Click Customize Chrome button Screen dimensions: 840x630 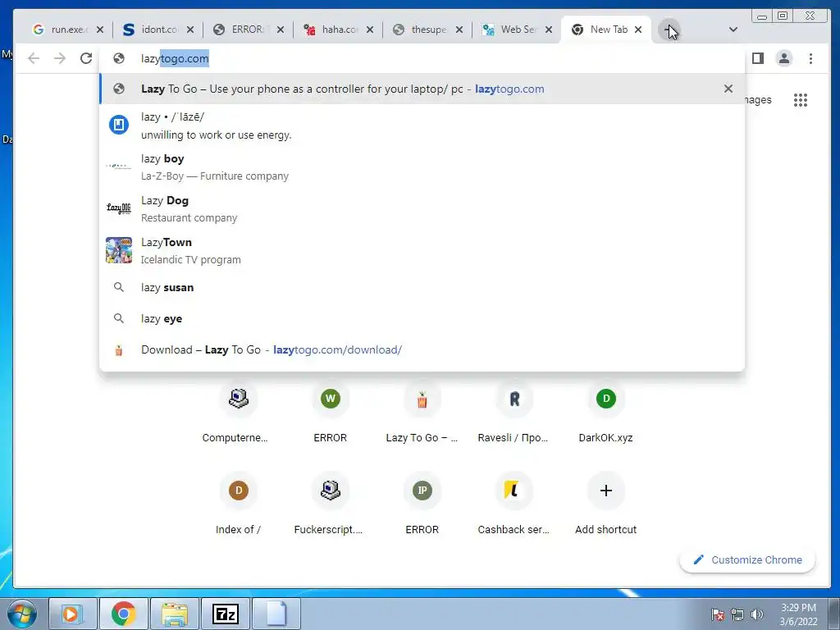pos(747,559)
